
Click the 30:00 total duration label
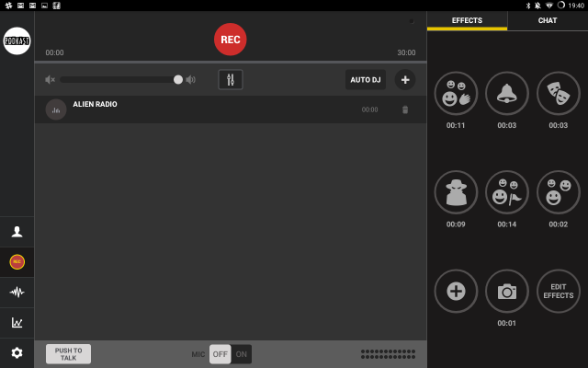(406, 52)
